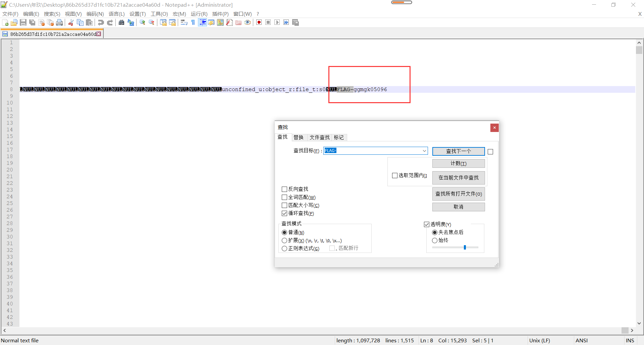Open Find with binoculars icon
This screenshot has height=345, width=644.
pyautogui.click(x=121, y=22)
